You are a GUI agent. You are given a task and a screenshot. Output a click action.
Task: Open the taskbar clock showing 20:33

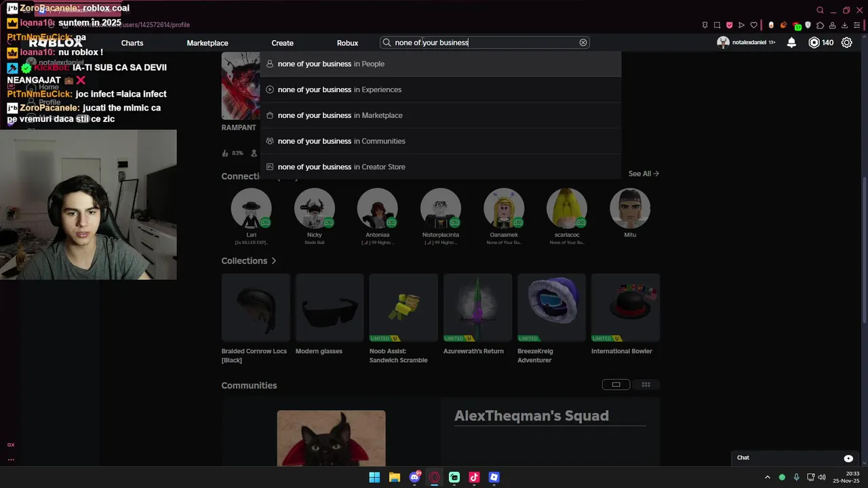point(846,477)
